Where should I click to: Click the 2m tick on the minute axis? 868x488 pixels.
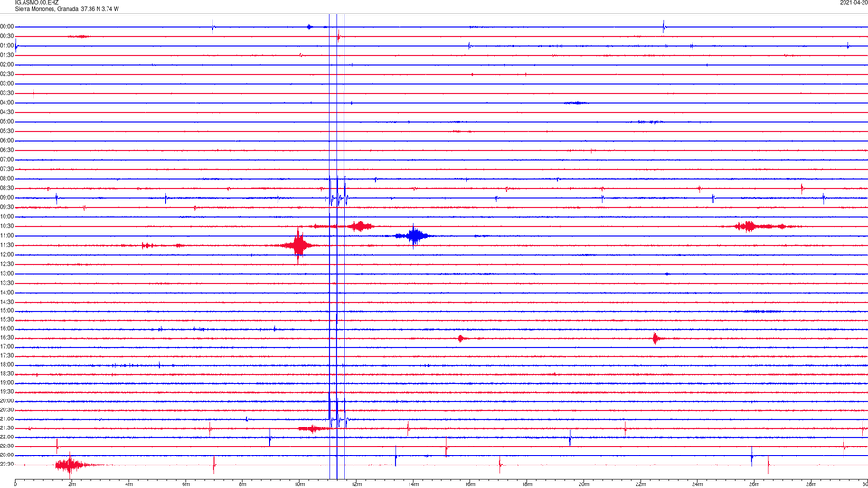pos(72,484)
